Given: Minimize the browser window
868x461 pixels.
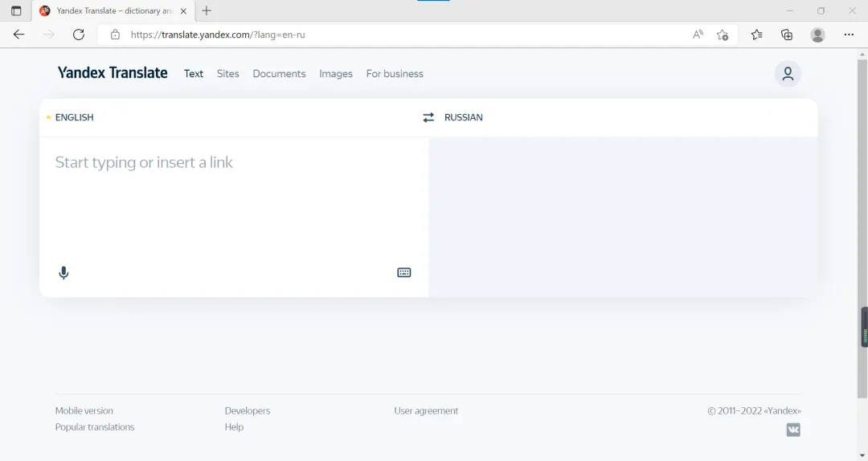Looking at the screenshot, I should [790, 10].
